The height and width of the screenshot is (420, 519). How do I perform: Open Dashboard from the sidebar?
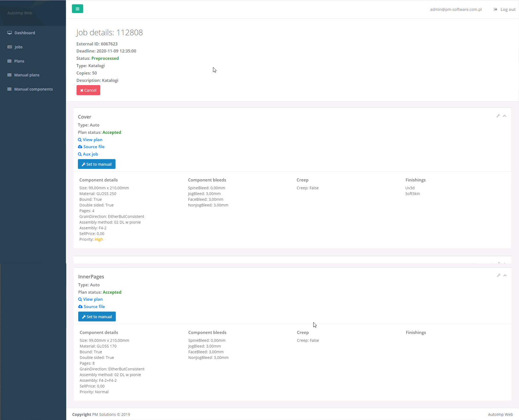pyautogui.click(x=25, y=33)
